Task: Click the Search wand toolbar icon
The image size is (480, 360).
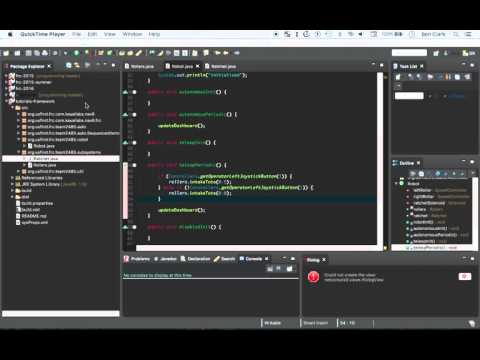Action: point(139,53)
